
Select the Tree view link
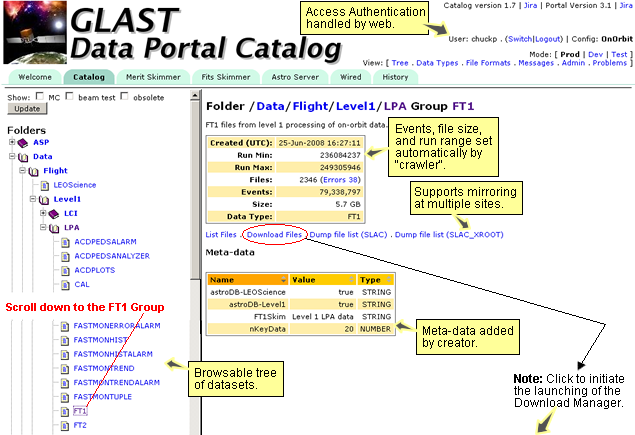[400, 63]
